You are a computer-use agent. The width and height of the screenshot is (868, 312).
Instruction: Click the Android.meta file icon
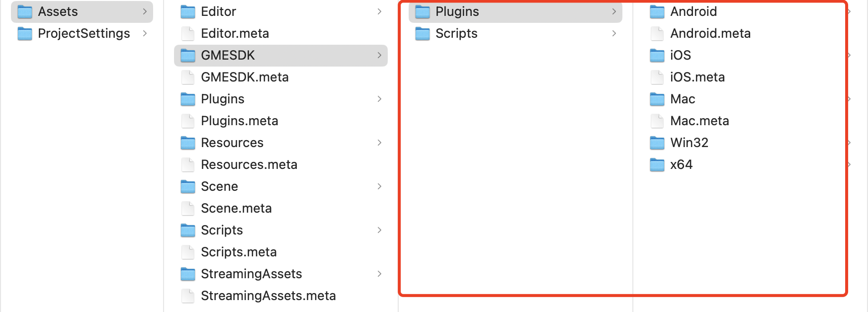[x=657, y=33]
